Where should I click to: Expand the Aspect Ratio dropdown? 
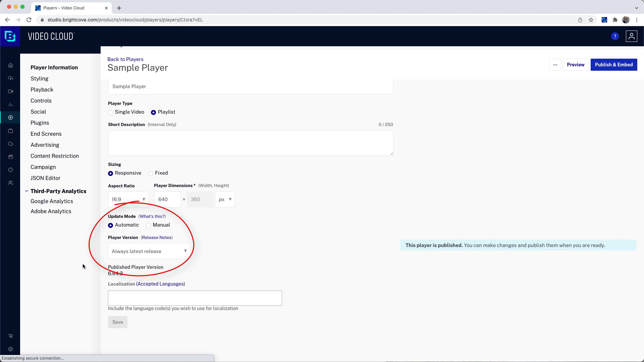coord(144,199)
